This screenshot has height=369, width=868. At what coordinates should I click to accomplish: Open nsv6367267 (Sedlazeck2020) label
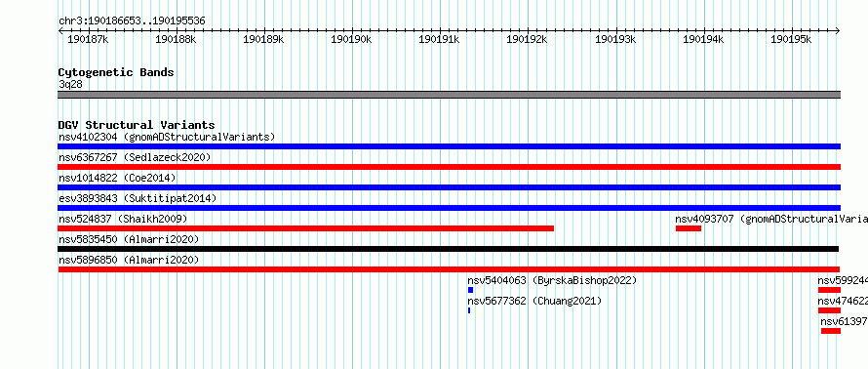click(x=135, y=157)
